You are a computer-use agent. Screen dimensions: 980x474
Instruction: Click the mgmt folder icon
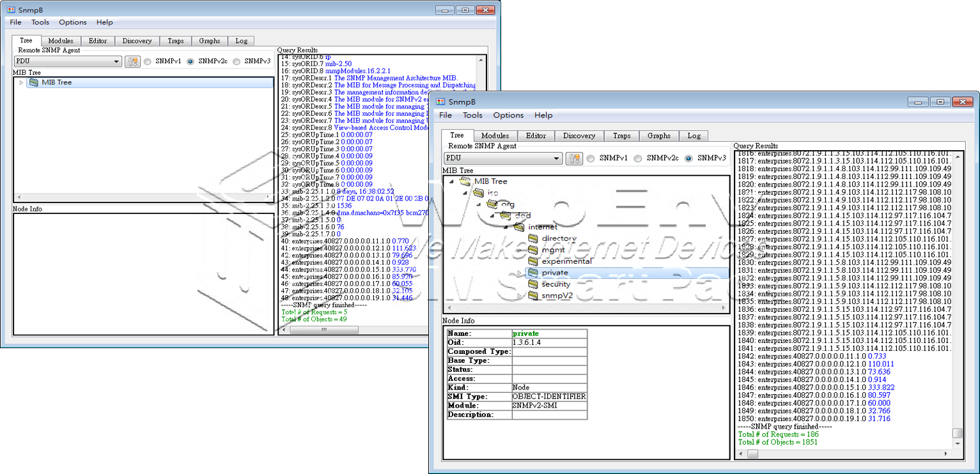[533, 250]
